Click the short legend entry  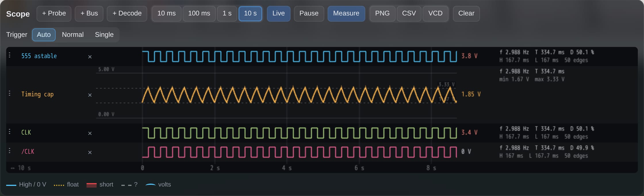coord(100,185)
